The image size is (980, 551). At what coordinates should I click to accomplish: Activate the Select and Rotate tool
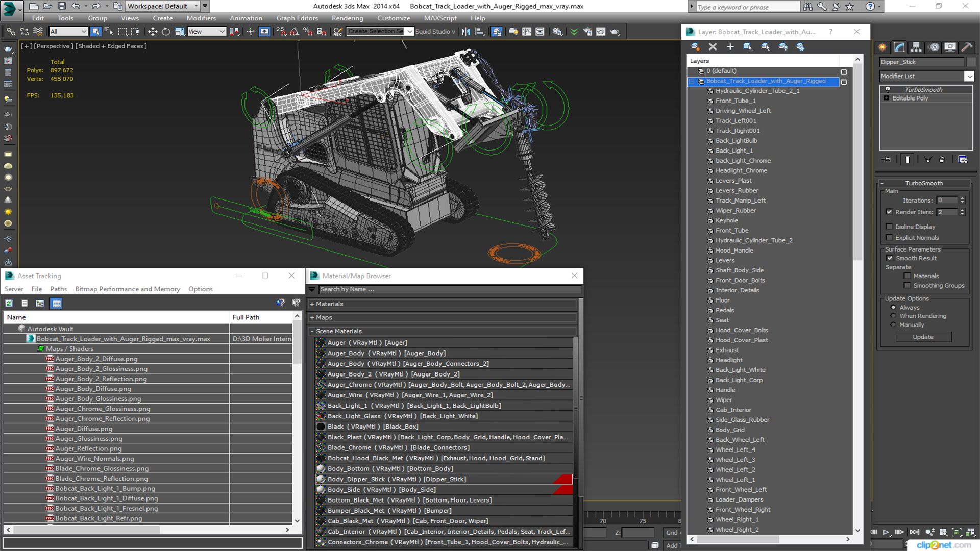(x=166, y=32)
